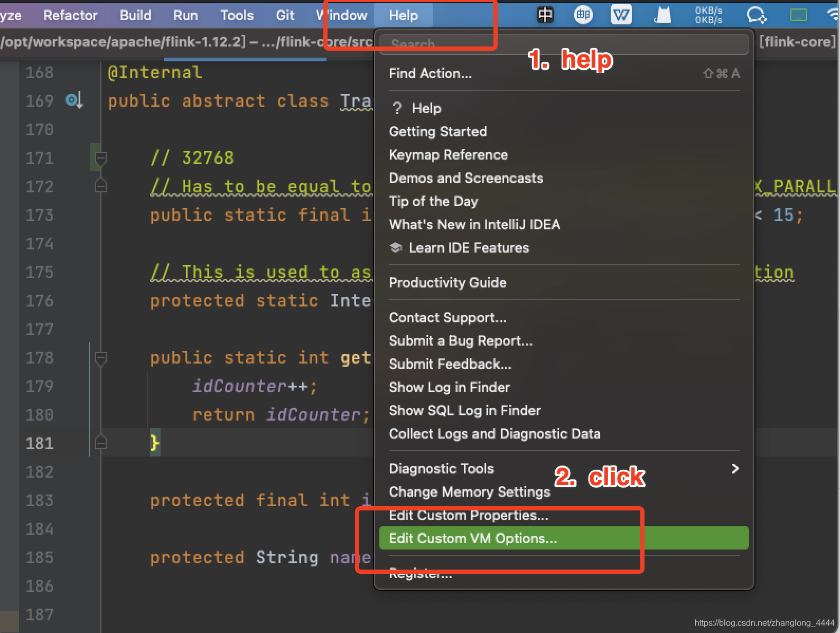The width and height of the screenshot is (840, 633).
Task: Select Collect Logs and Diagnostic Data
Action: pyautogui.click(x=564, y=434)
